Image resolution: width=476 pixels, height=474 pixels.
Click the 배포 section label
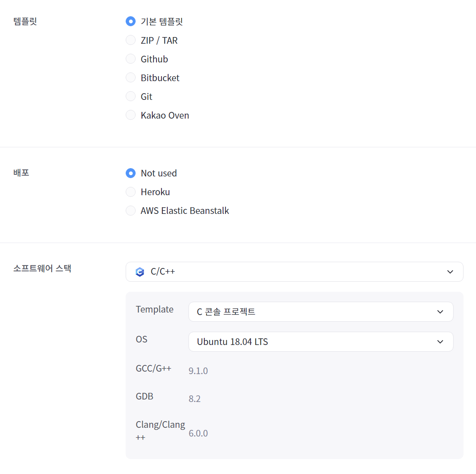21,173
